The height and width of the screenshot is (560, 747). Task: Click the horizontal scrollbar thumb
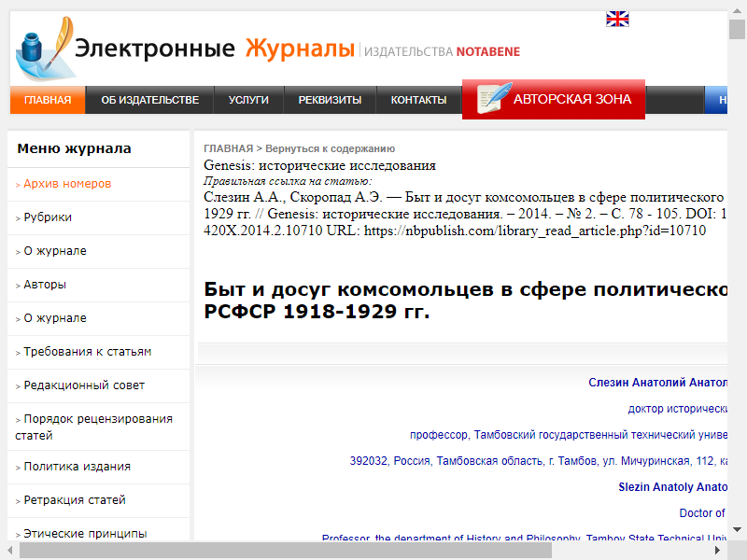286,551
